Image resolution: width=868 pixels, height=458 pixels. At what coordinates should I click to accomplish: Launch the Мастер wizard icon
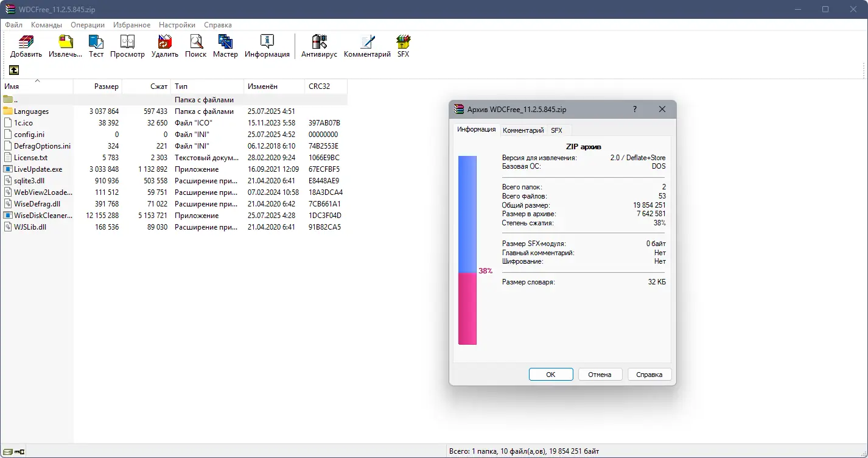coord(225,42)
